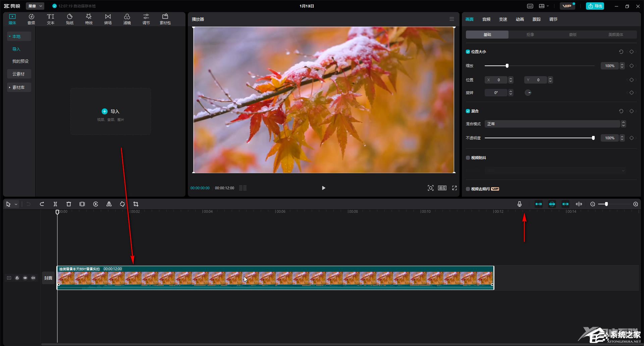Select 导入 in the left sidebar
Image resolution: width=644 pixels, height=346 pixels.
pos(16,49)
